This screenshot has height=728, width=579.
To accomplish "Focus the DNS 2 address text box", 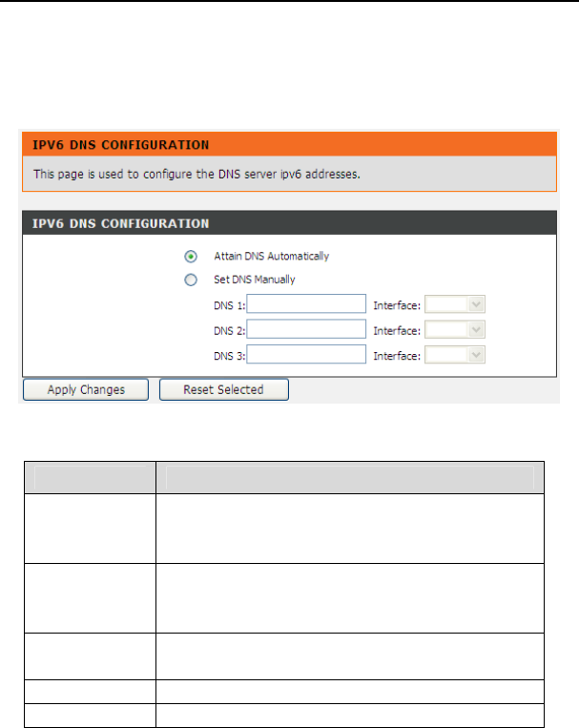I will pyautogui.click(x=307, y=329).
